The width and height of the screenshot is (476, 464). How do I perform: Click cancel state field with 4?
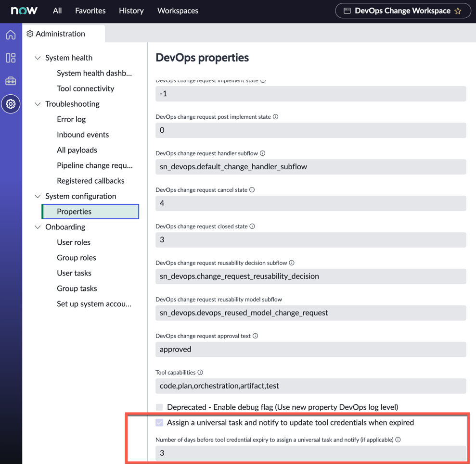coord(310,203)
